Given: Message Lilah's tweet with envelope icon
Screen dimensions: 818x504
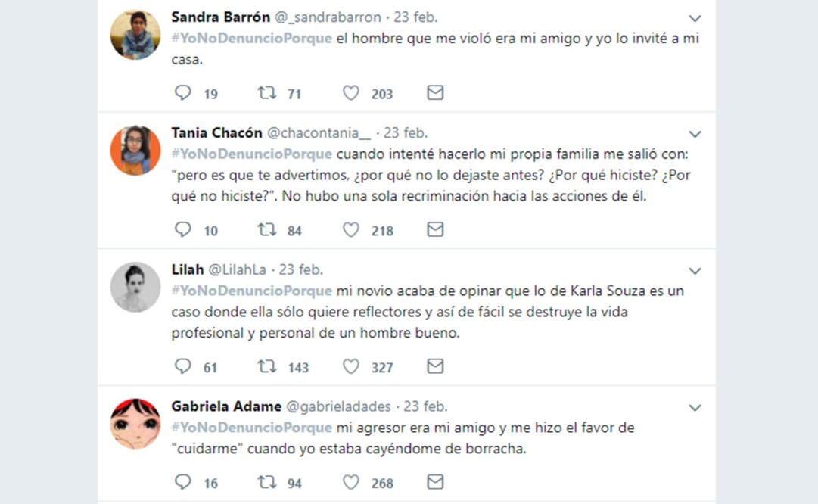Looking at the screenshot, I should 435,366.
